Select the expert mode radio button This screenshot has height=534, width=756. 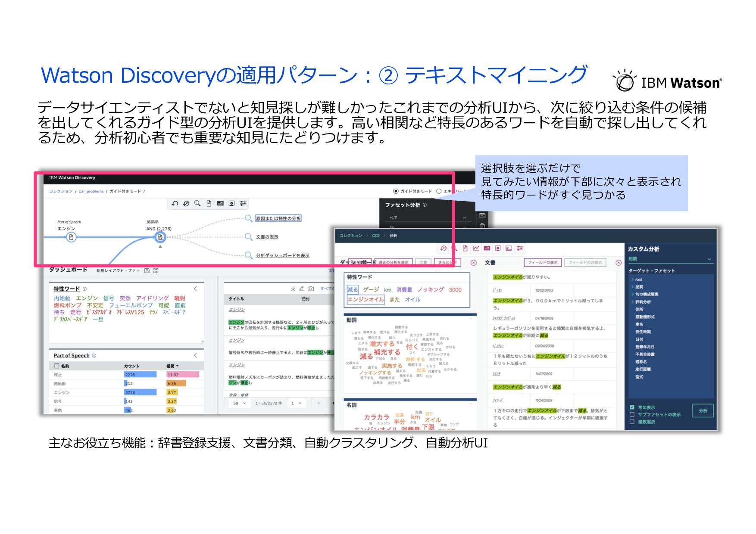[x=439, y=191]
